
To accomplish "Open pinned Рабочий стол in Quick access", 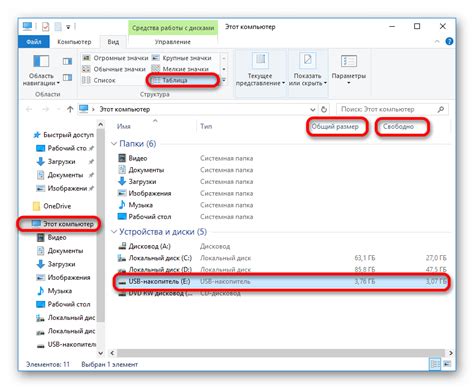I will [65, 148].
